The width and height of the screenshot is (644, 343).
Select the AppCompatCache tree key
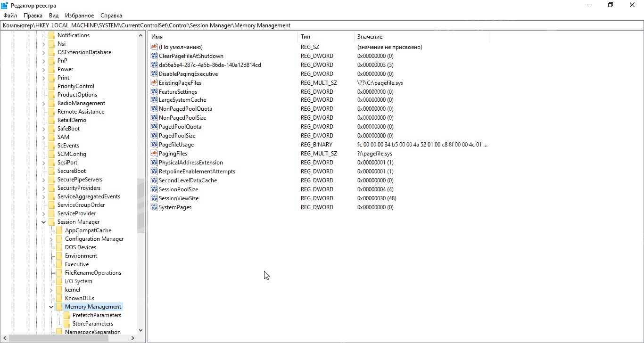click(x=88, y=230)
